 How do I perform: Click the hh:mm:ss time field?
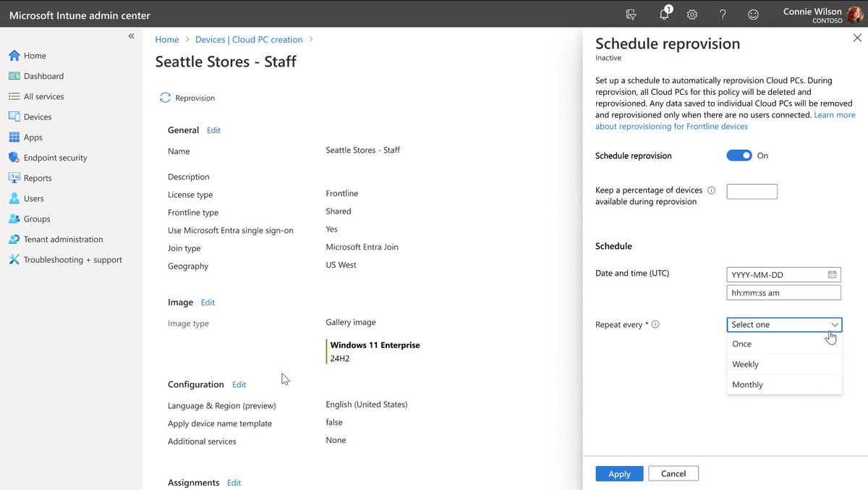[783, 292]
